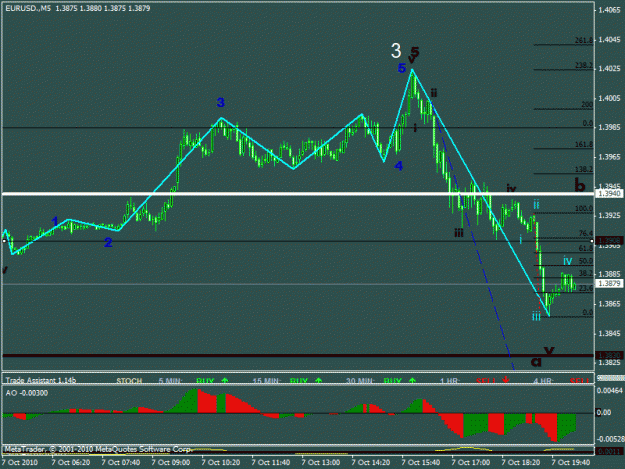Select the large a wave label
Image resolution: width=625 pixels, height=469 pixels.
pos(537,362)
